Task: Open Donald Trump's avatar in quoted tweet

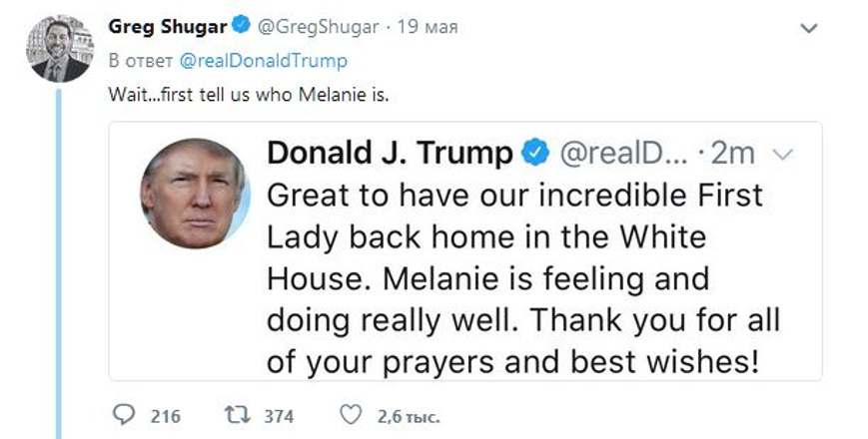Action: [195, 193]
